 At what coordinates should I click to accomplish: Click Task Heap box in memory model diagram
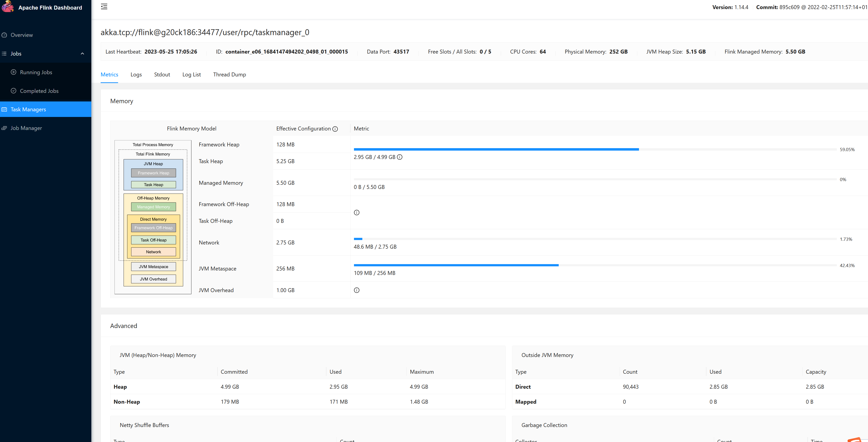(153, 185)
